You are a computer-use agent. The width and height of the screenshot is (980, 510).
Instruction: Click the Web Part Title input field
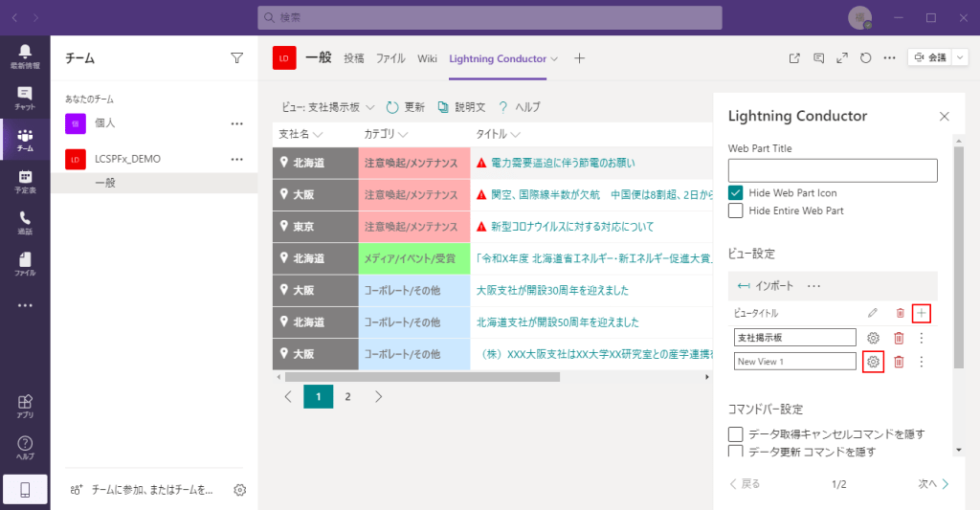coord(832,170)
